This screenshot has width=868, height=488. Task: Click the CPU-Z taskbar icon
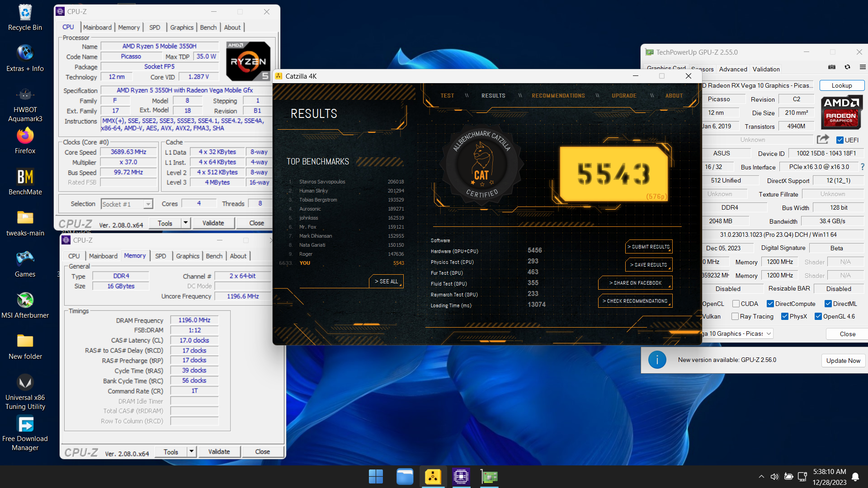[x=461, y=476]
